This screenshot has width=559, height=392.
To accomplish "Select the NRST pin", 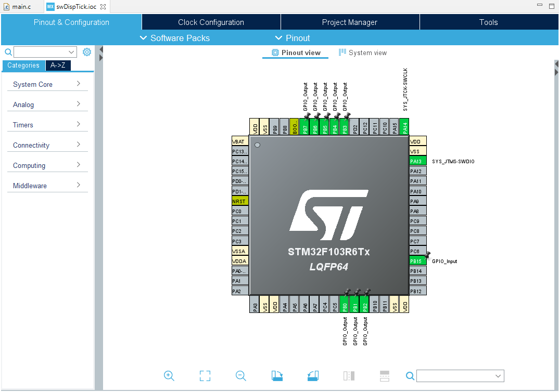I will click(x=240, y=201).
